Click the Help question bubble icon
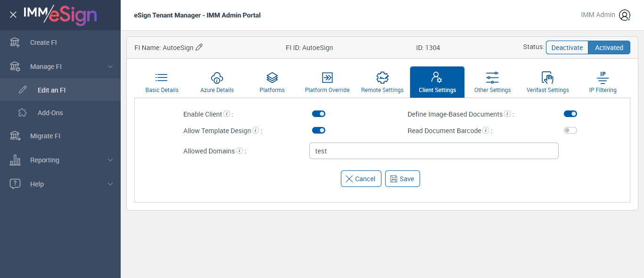644x278 pixels. pos(15,184)
